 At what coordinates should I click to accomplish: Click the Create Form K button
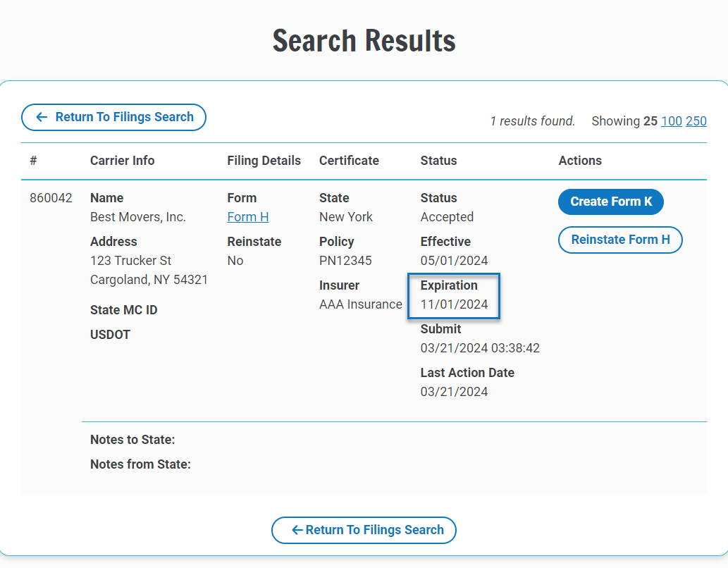[x=610, y=202]
